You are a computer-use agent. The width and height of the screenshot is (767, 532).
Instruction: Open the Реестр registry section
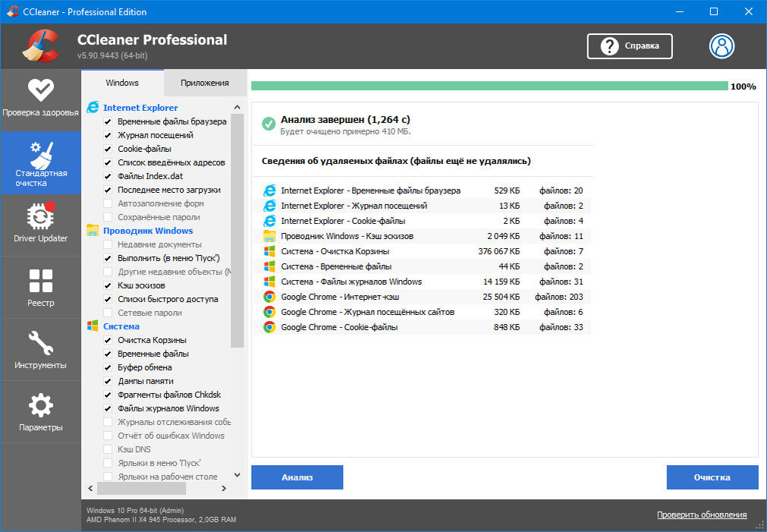pyautogui.click(x=41, y=288)
